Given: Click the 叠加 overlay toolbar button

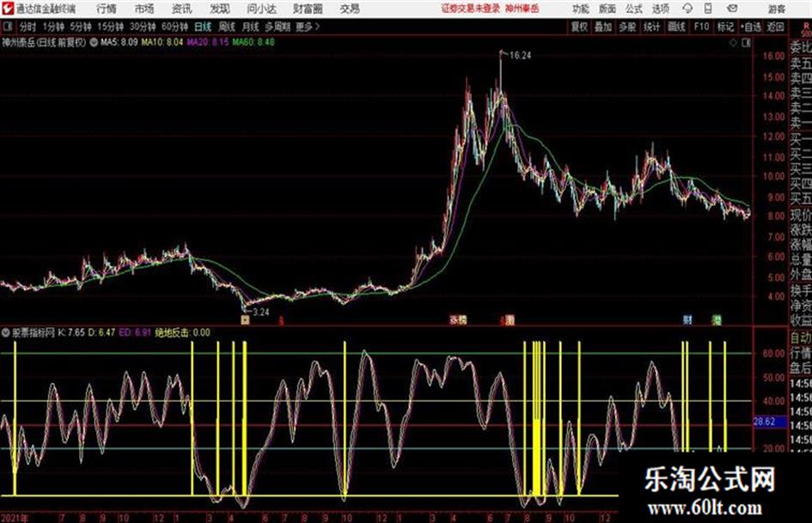Looking at the screenshot, I should [603, 27].
